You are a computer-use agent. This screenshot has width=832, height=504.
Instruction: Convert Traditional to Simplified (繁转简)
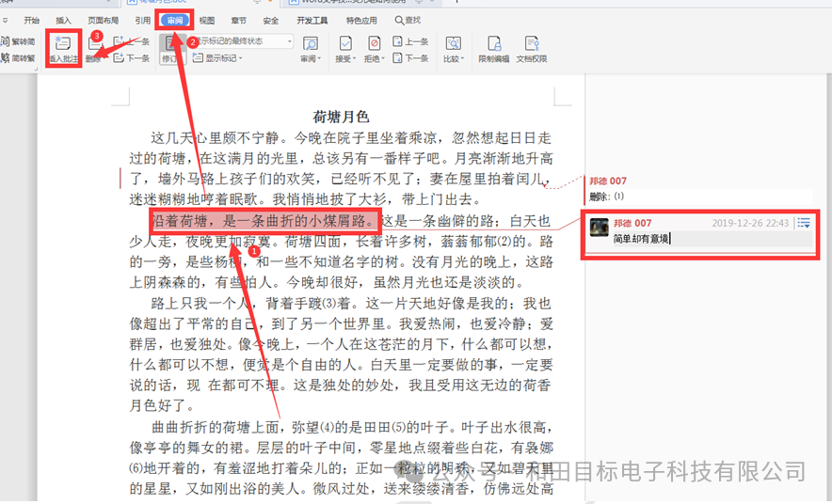18,41
